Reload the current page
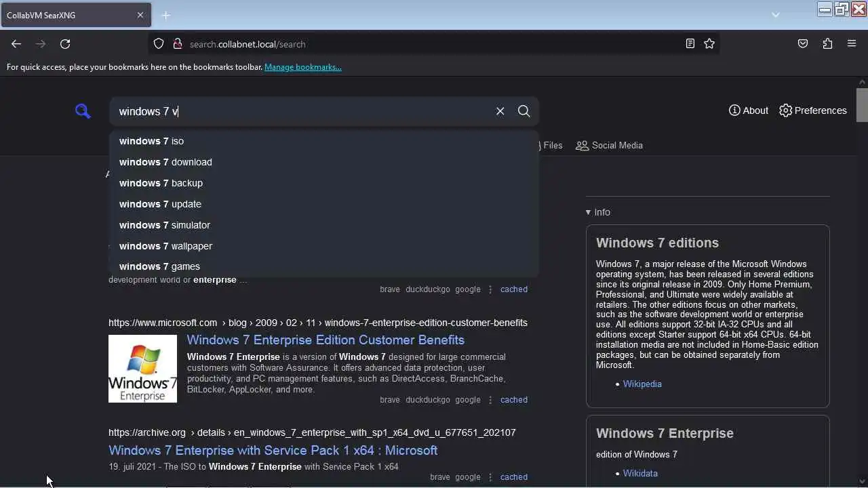The width and height of the screenshot is (868, 488). (65, 44)
